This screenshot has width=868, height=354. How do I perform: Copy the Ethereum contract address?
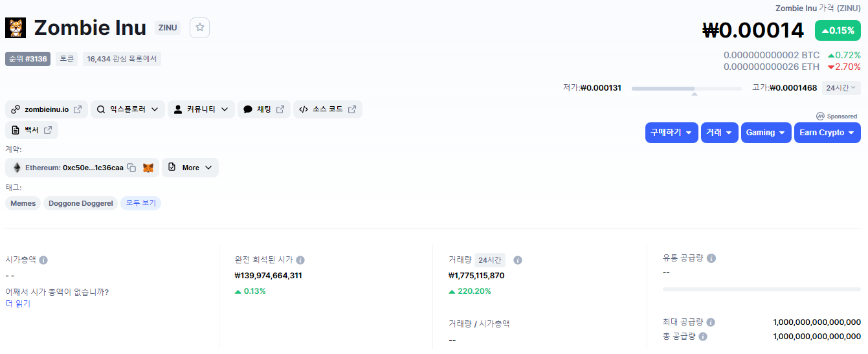click(131, 168)
